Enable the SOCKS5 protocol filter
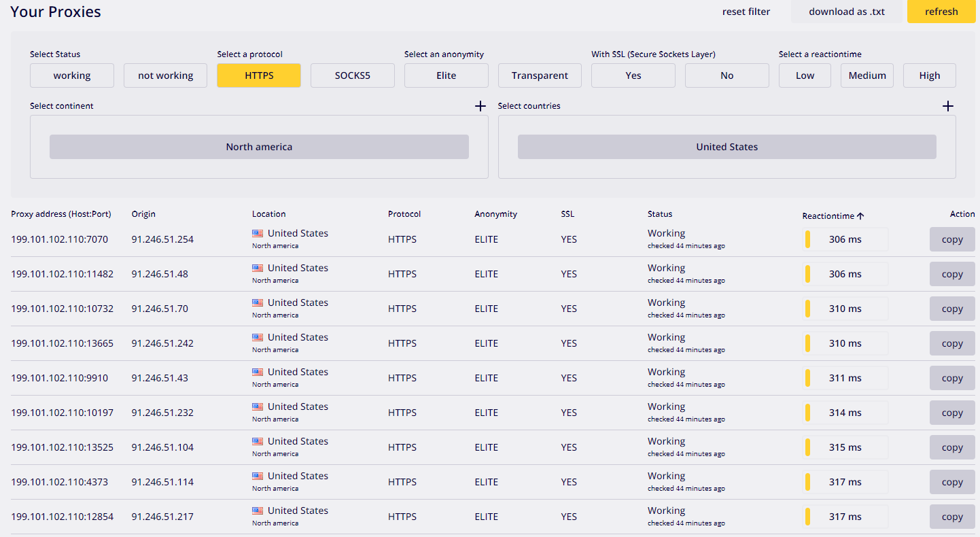The width and height of the screenshot is (980, 537). 352,75
